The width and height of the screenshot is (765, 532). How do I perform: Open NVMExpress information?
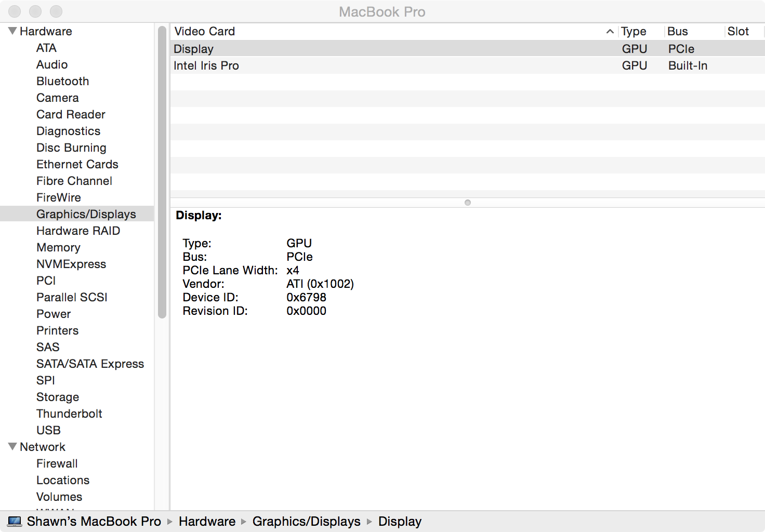pyautogui.click(x=71, y=264)
